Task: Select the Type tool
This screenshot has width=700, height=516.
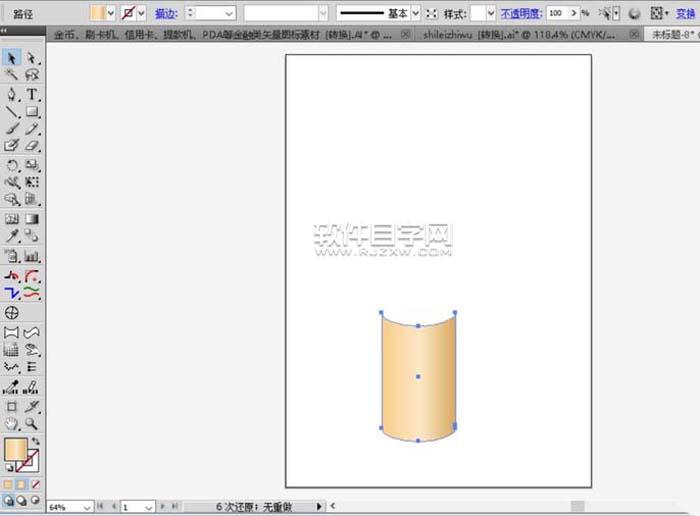Action: pyautogui.click(x=32, y=94)
